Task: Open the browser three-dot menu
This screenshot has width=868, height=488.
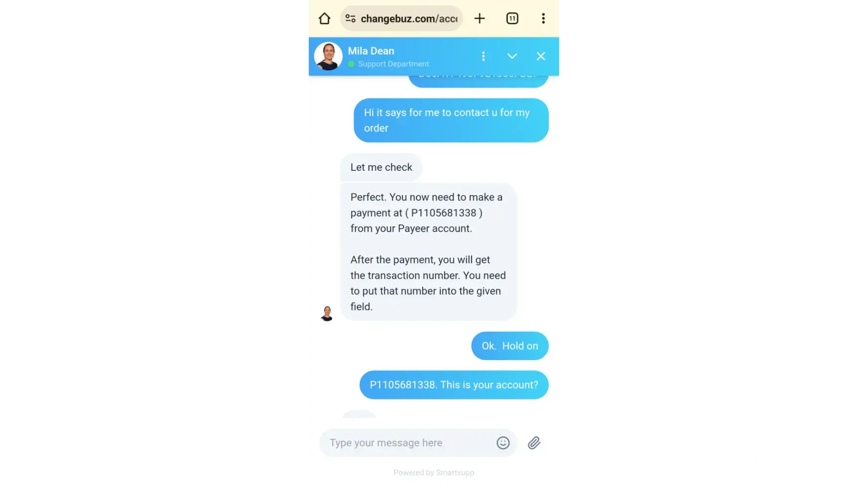Action: click(543, 19)
